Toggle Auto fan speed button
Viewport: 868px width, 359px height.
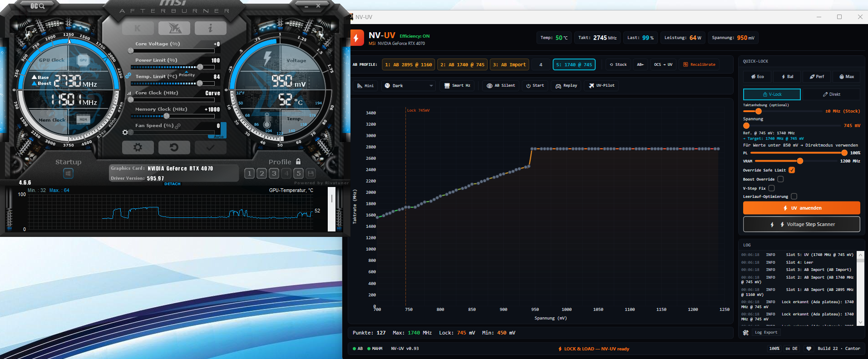pos(218,136)
